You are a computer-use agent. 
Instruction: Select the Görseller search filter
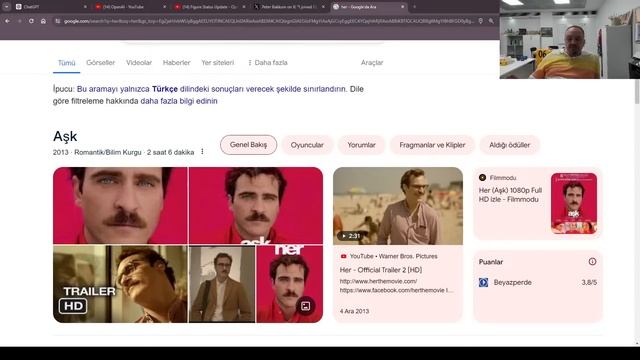pyautogui.click(x=100, y=62)
